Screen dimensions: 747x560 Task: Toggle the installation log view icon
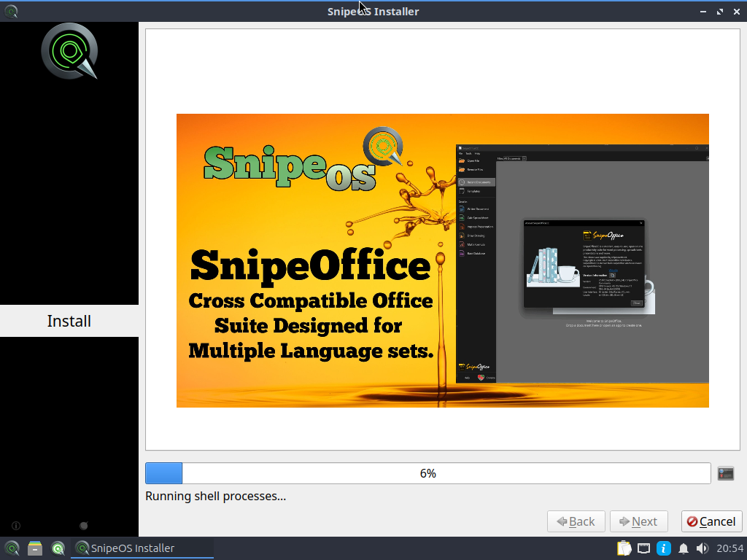[726, 473]
